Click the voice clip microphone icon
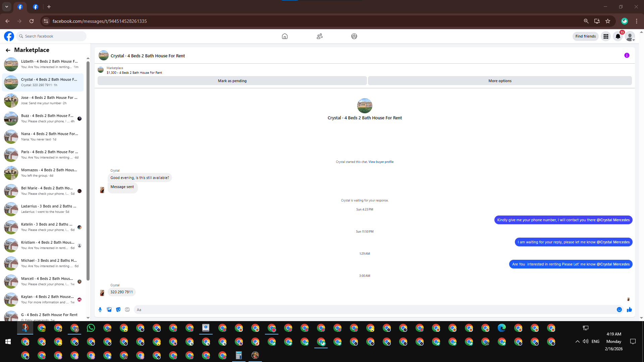Image resolution: width=644 pixels, height=362 pixels. point(100,310)
